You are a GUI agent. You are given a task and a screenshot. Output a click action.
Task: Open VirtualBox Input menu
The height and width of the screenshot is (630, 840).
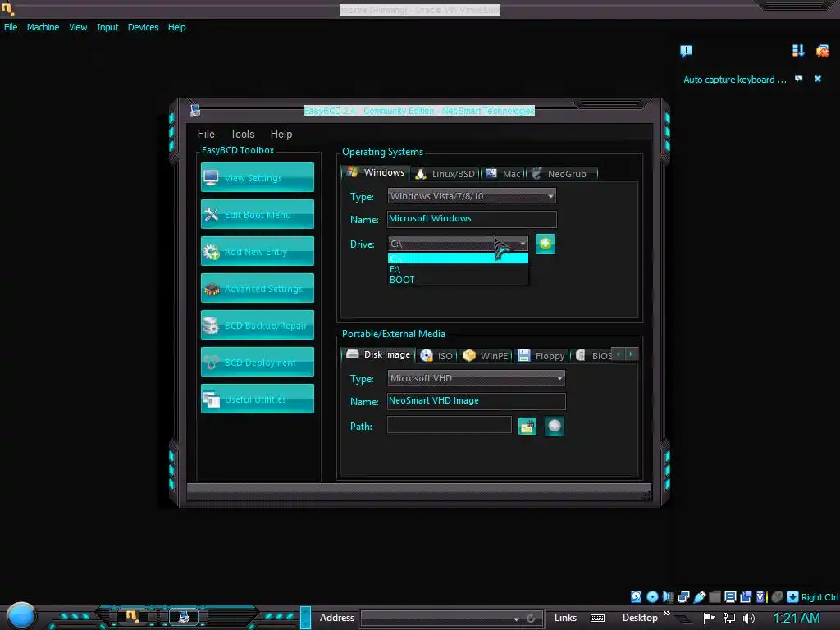(107, 27)
